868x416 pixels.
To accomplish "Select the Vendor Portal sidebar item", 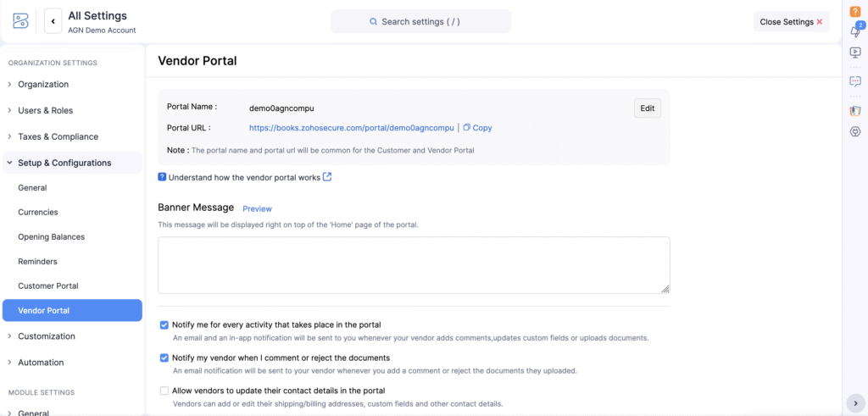I will pyautogui.click(x=72, y=310).
